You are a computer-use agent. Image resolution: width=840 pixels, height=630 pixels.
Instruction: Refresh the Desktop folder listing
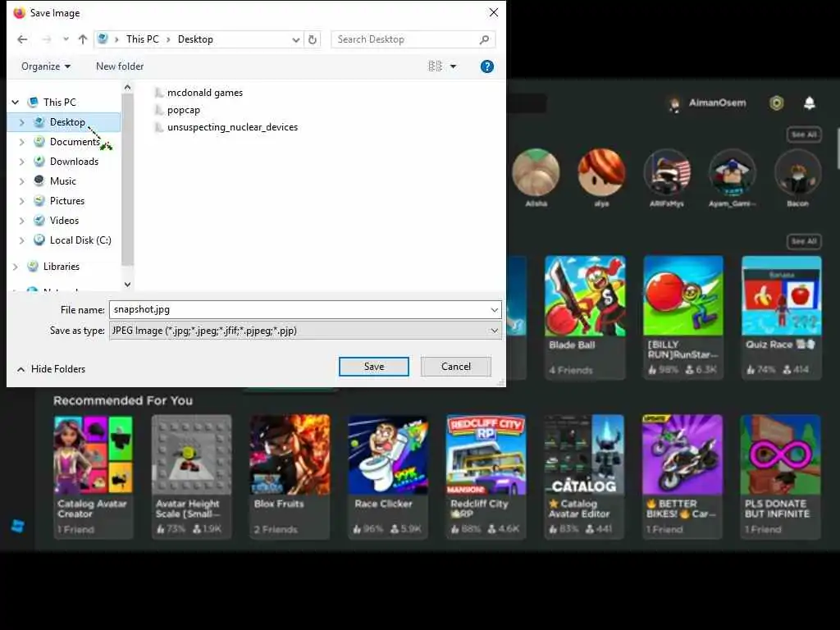[x=313, y=39]
